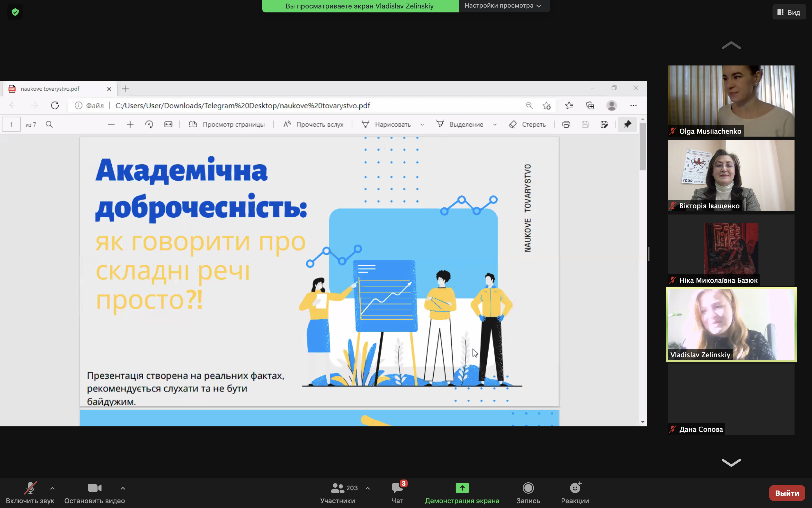
Task: Select Дана Сопова participant tile
Action: [x=731, y=399]
